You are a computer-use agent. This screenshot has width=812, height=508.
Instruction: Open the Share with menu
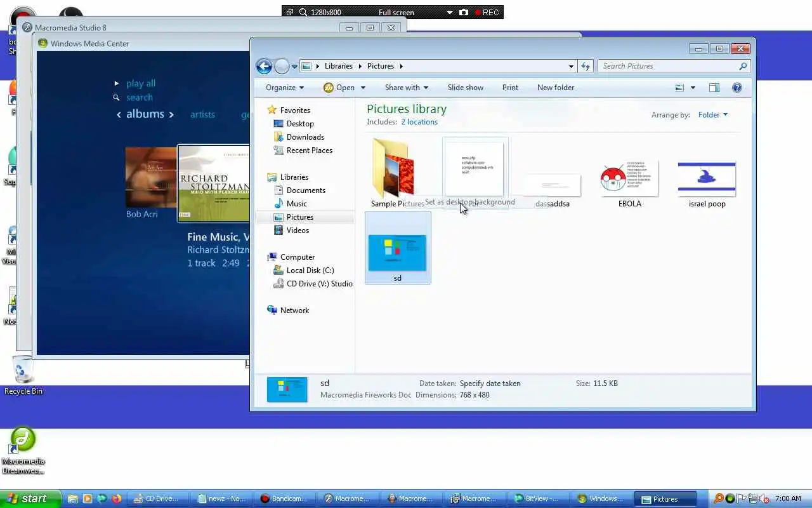coord(407,88)
